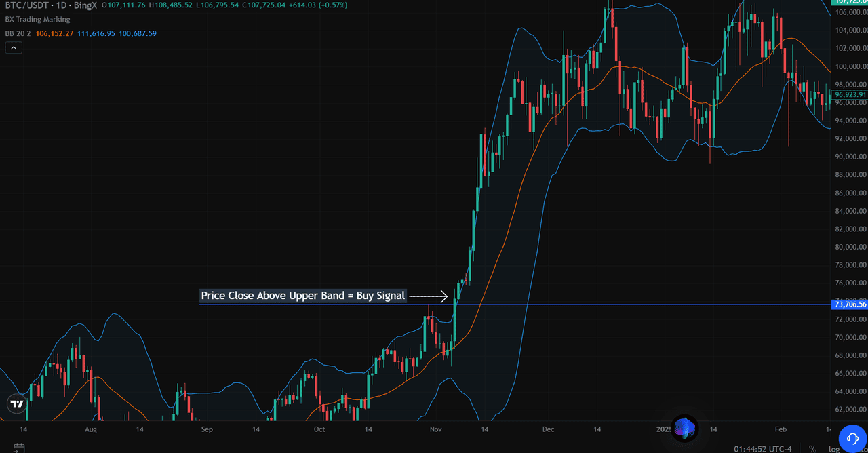Select the BX Trading Marking indicator label
868x453 pixels.
pyautogui.click(x=38, y=20)
